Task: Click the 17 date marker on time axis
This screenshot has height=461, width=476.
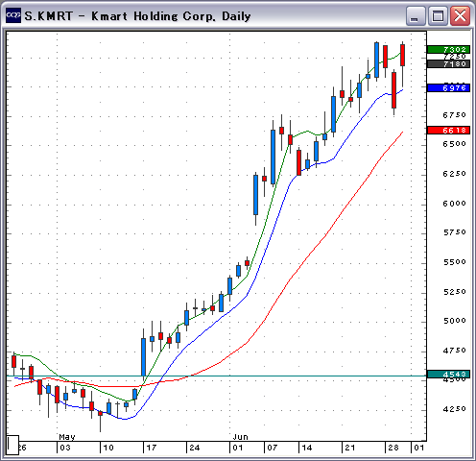Action: click(151, 448)
